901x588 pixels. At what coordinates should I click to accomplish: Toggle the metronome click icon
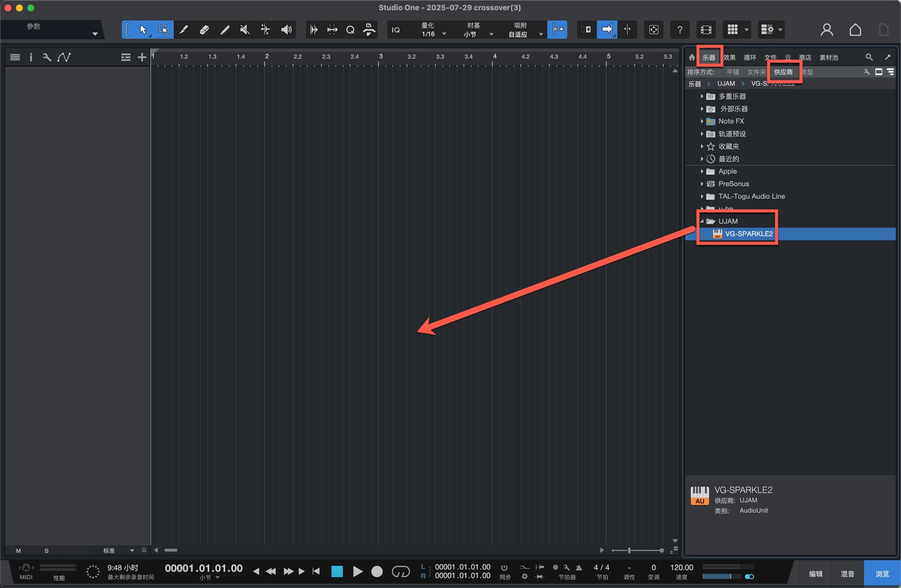pos(579,567)
